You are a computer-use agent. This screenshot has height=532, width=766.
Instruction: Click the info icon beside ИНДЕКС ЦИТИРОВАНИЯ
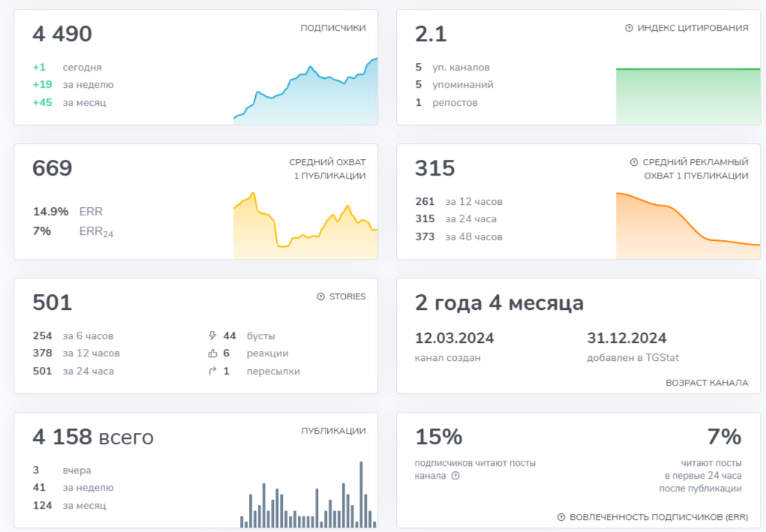pyautogui.click(x=629, y=29)
